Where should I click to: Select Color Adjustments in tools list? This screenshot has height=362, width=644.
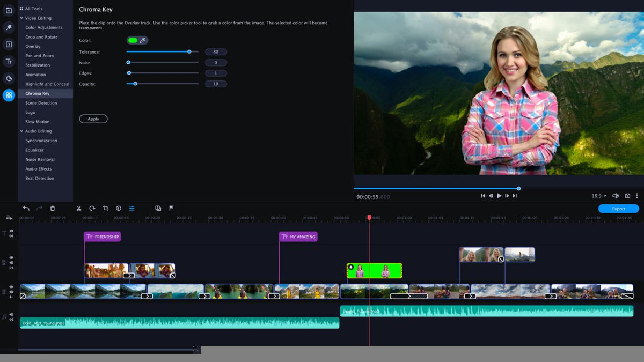coord(44,27)
